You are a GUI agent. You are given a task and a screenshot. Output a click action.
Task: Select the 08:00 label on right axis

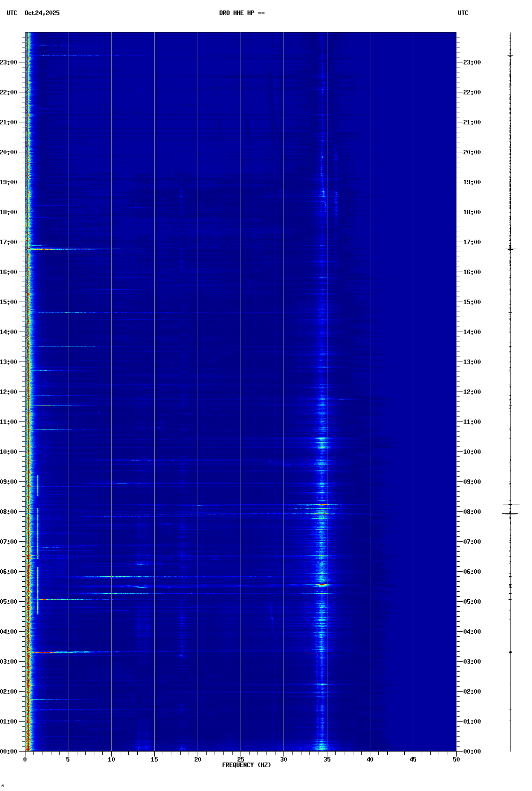472,512
